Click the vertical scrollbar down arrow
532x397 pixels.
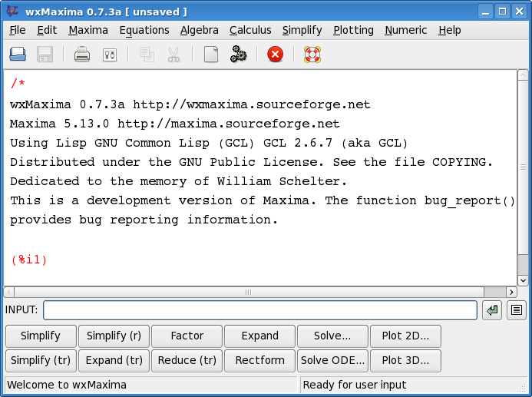click(x=523, y=281)
